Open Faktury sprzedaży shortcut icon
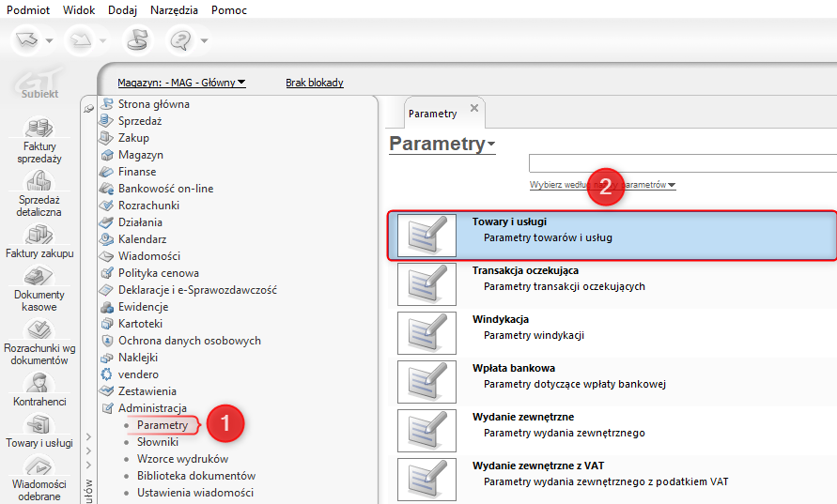The height and width of the screenshot is (504, 837). coord(39,127)
